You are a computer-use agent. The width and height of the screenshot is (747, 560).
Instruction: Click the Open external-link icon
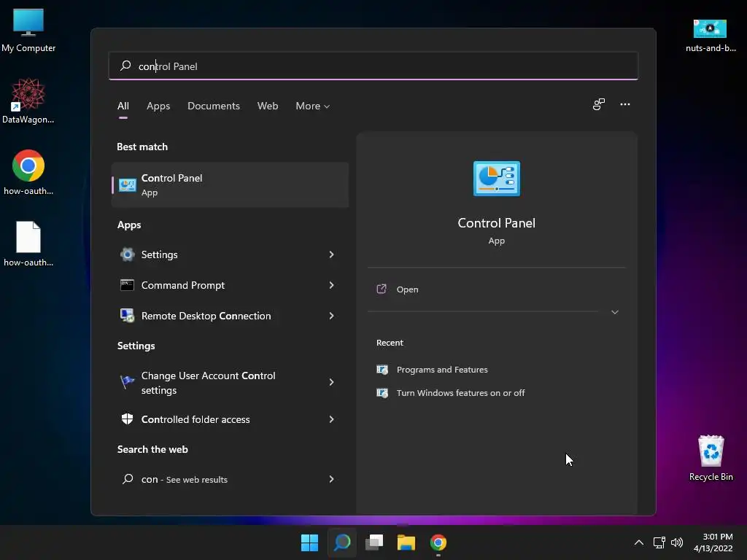tap(382, 289)
